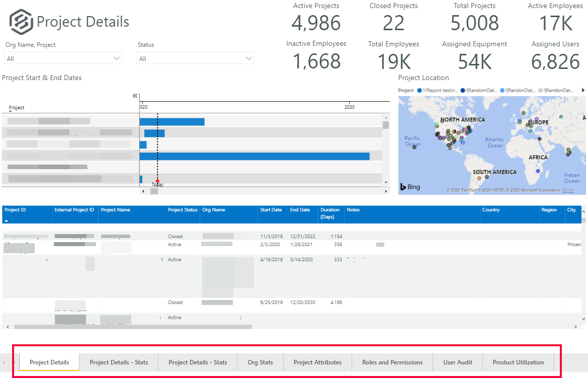Open the Org Name, Project dropdown

click(x=63, y=58)
